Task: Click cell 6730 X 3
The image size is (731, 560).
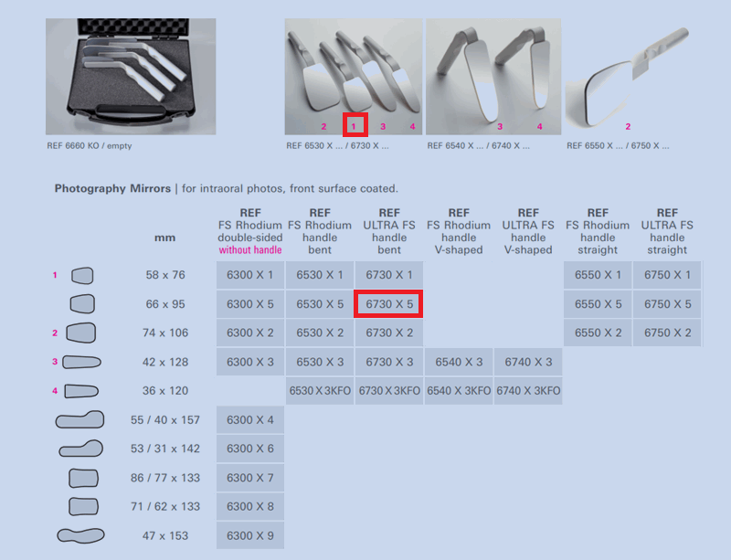Action: (x=389, y=362)
